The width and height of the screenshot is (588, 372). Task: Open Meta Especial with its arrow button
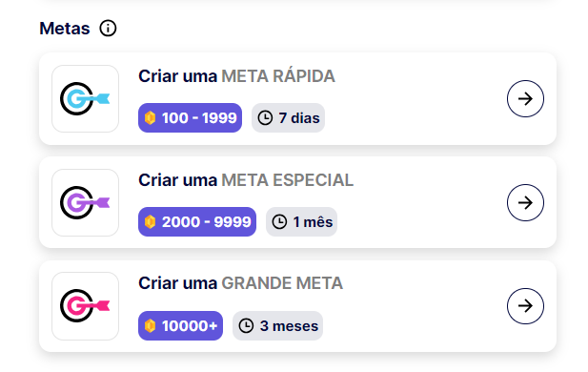525,203
